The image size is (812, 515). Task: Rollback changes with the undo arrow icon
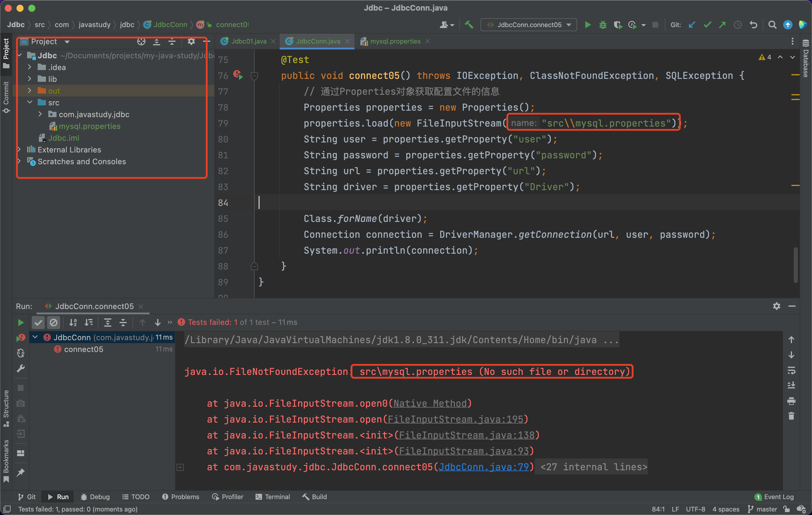coord(754,25)
